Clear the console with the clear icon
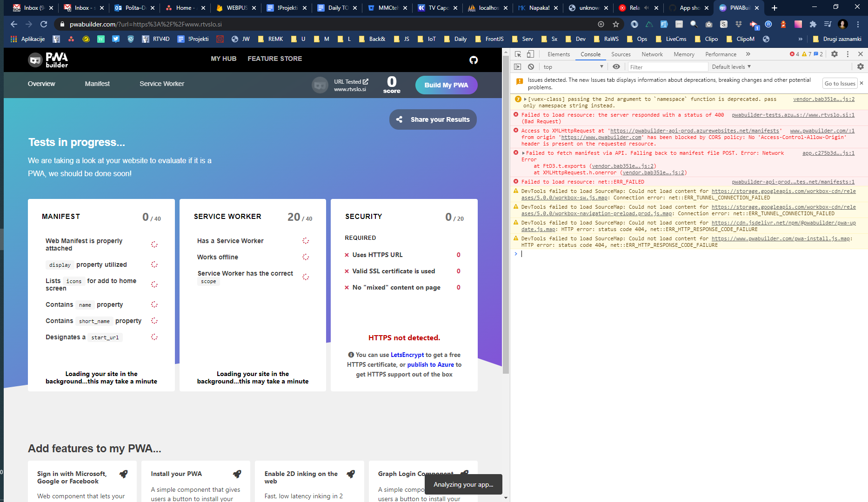Image resolution: width=868 pixels, height=502 pixels. (x=531, y=67)
